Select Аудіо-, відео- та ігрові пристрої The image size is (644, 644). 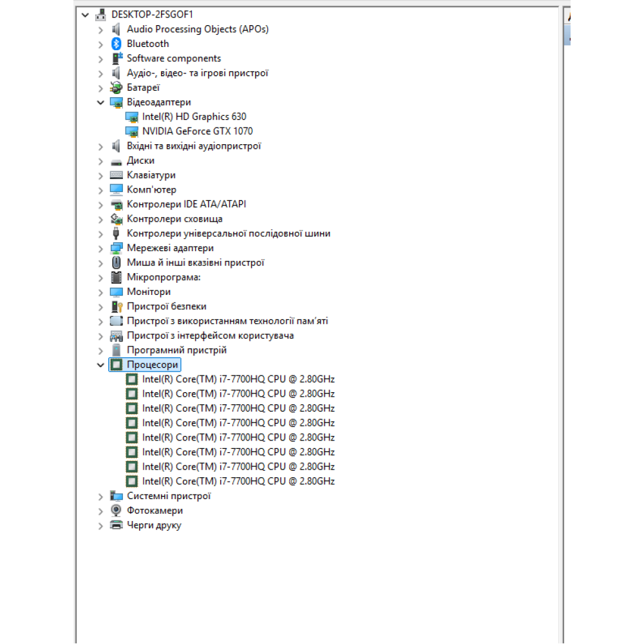[x=198, y=73]
